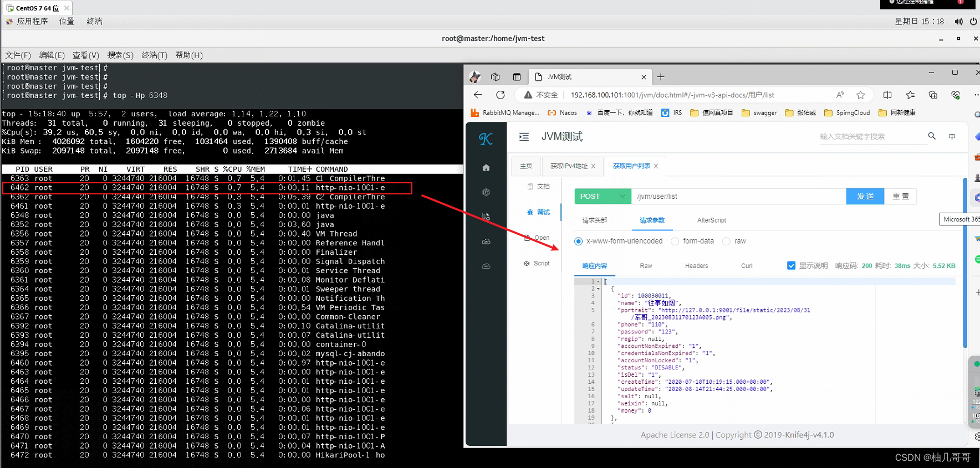Open system volume icon in top bar

click(x=958, y=22)
